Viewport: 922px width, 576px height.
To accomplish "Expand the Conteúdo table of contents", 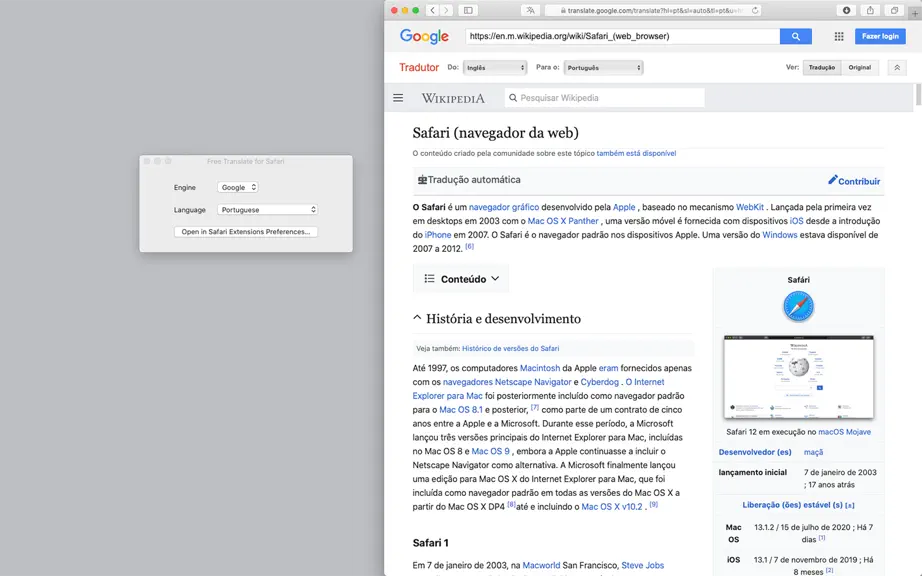I will pos(461,279).
